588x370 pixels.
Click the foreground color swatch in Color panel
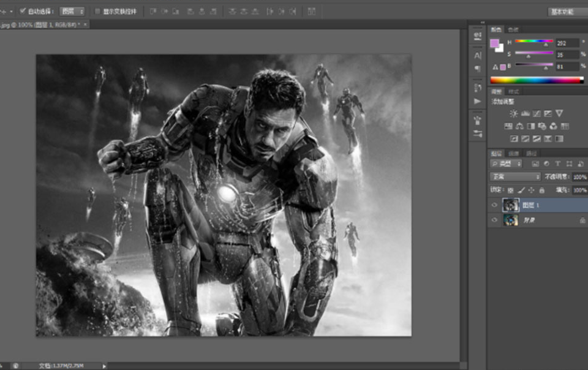(x=494, y=43)
